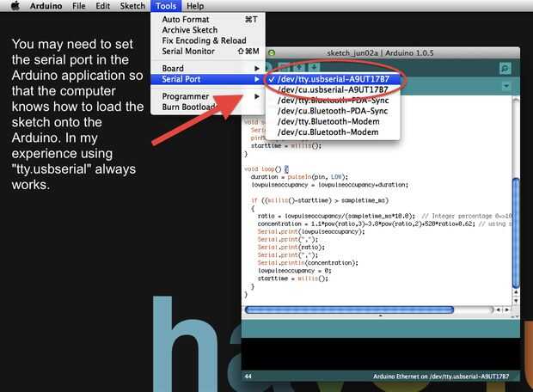This screenshot has height=392, width=533.
Task: Select Fix Encoding & Reload
Action: pyautogui.click(x=208, y=40)
